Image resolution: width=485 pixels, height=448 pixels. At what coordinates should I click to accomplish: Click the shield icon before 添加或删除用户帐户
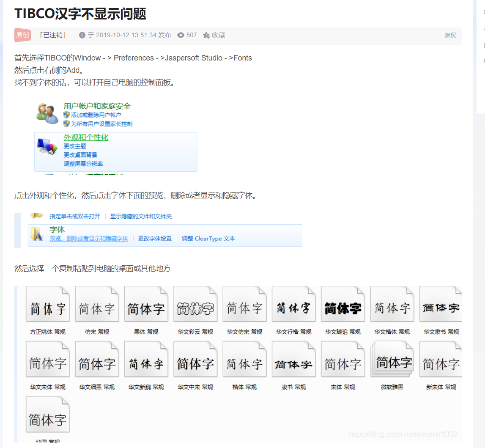(66, 115)
